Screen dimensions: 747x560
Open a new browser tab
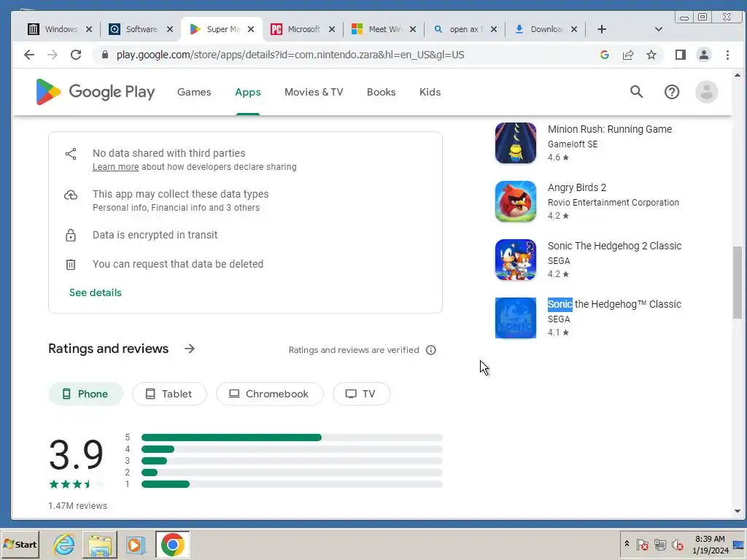pos(602,29)
